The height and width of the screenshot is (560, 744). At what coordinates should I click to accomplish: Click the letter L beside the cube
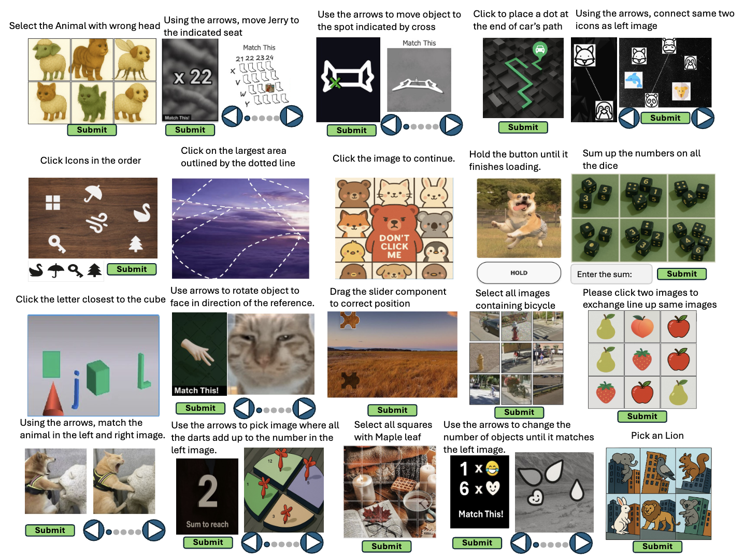pos(143,370)
